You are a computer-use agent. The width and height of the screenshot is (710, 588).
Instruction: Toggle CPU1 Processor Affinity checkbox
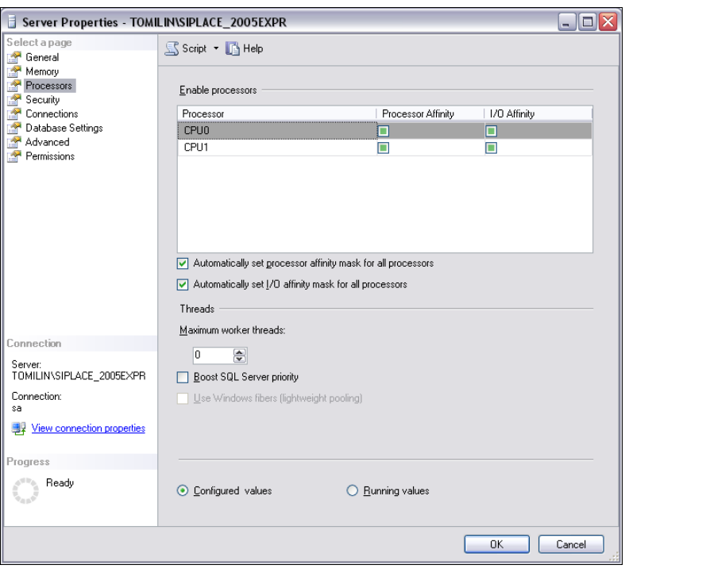click(383, 148)
